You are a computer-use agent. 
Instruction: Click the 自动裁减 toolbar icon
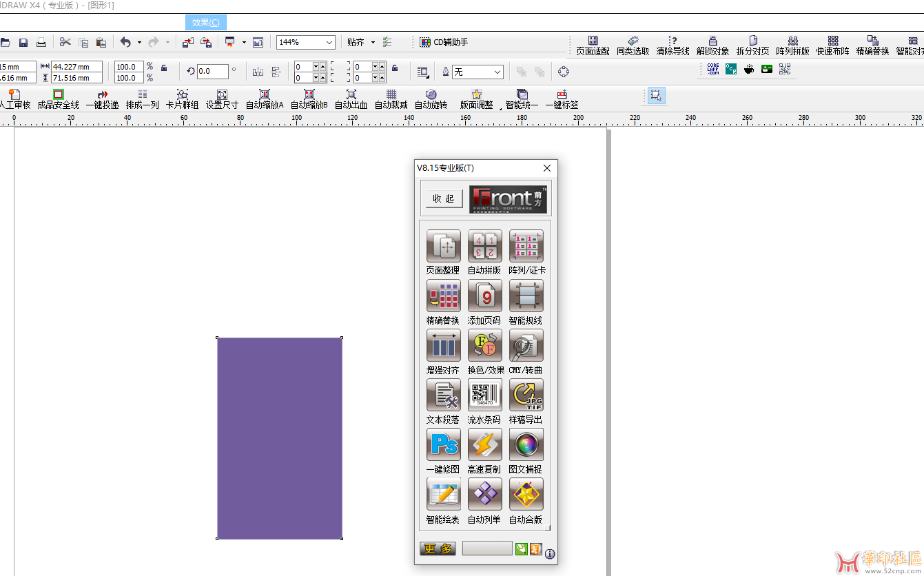pyautogui.click(x=391, y=99)
